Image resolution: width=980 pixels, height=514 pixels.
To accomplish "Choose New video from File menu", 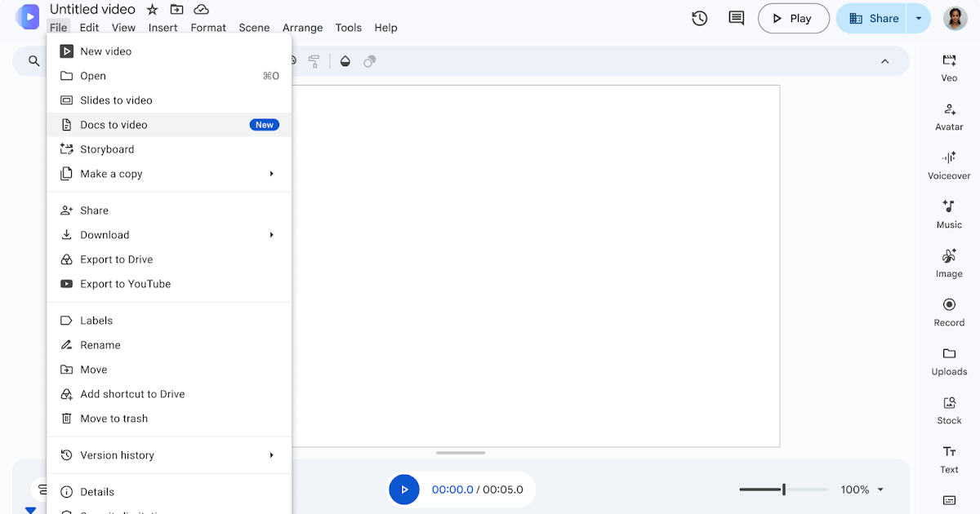I will pyautogui.click(x=169, y=51).
